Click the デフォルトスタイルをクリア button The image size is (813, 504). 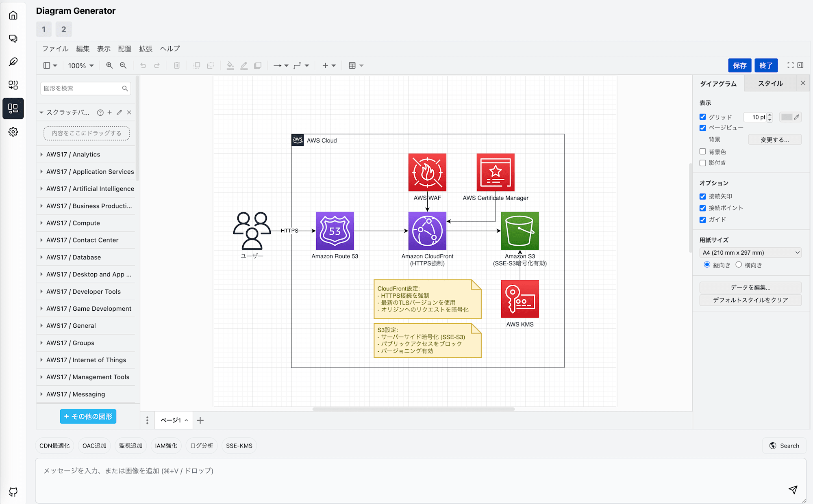click(x=751, y=300)
